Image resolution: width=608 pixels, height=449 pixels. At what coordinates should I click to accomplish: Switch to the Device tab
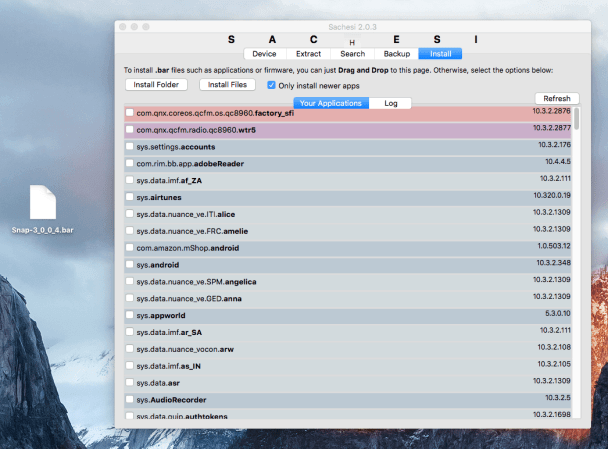(x=264, y=54)
